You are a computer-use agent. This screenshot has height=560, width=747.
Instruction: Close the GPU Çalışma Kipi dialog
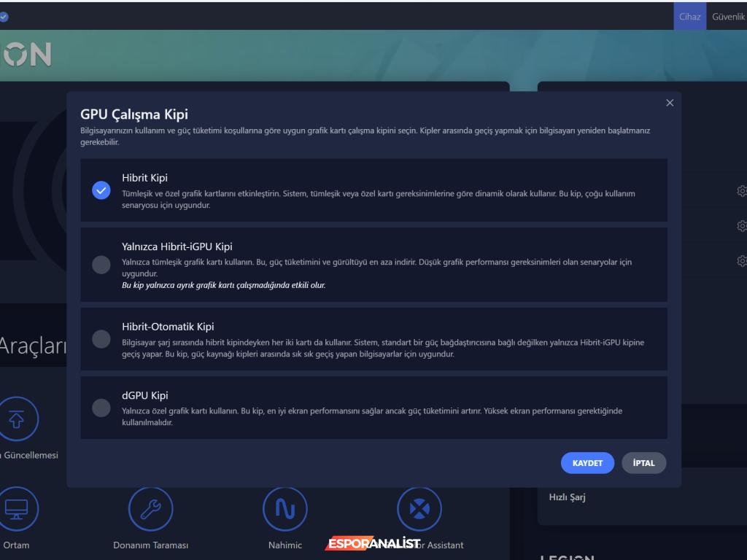(670, 104)
